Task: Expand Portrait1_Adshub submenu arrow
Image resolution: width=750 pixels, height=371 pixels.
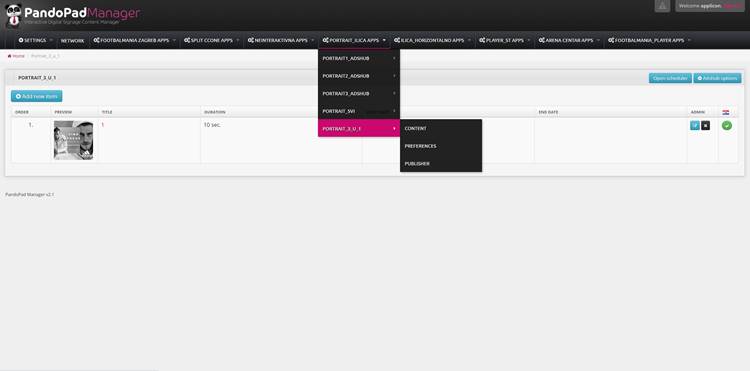Action: coord(394,58)
